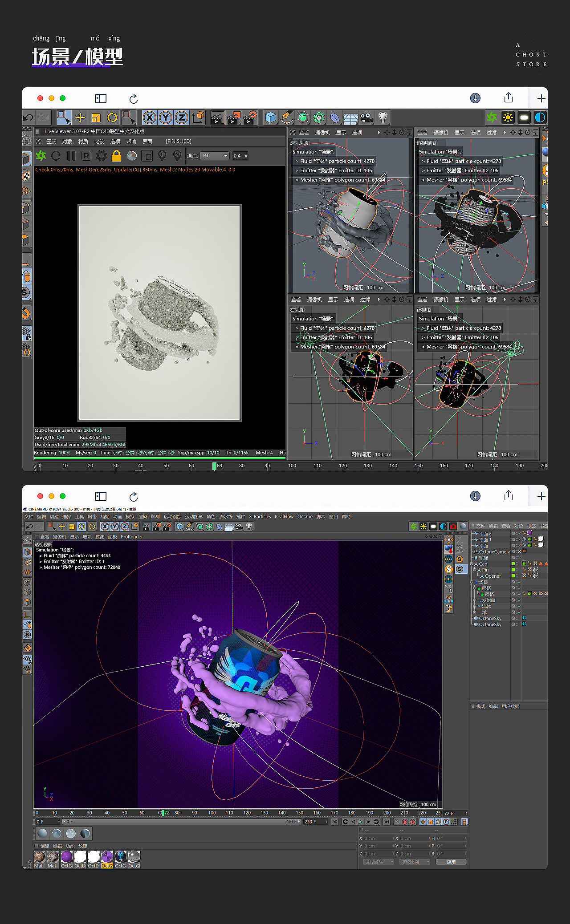The image size is (570, 924).
Task: Select the Opener object in the hierarchy
Action: [x=493, y=576]
